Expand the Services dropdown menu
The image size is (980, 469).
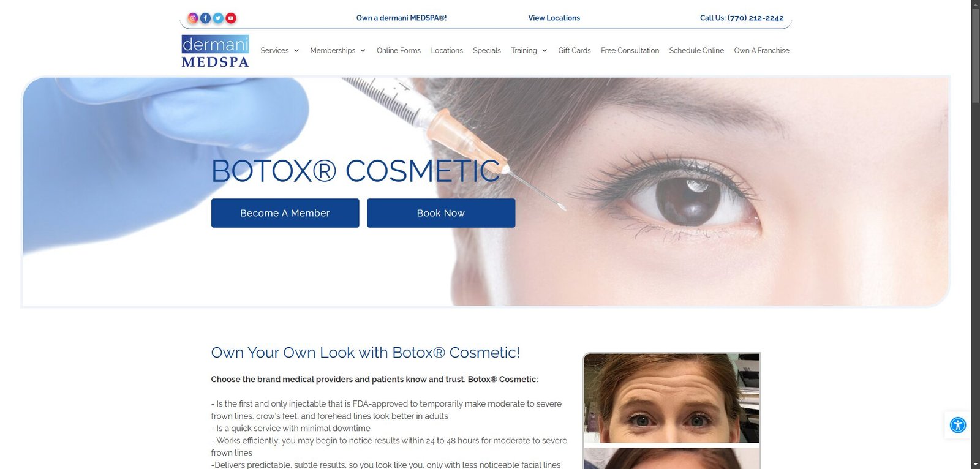point(280,50)
